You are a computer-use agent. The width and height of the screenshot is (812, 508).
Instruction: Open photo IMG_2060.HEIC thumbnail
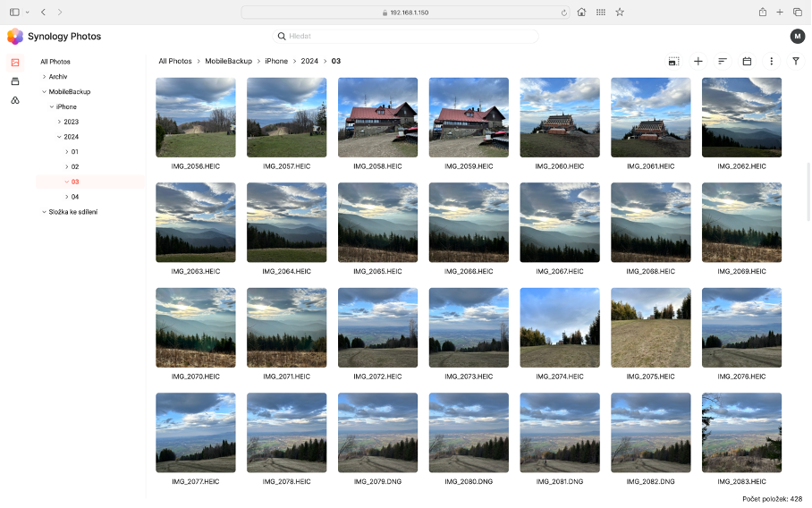560,117
